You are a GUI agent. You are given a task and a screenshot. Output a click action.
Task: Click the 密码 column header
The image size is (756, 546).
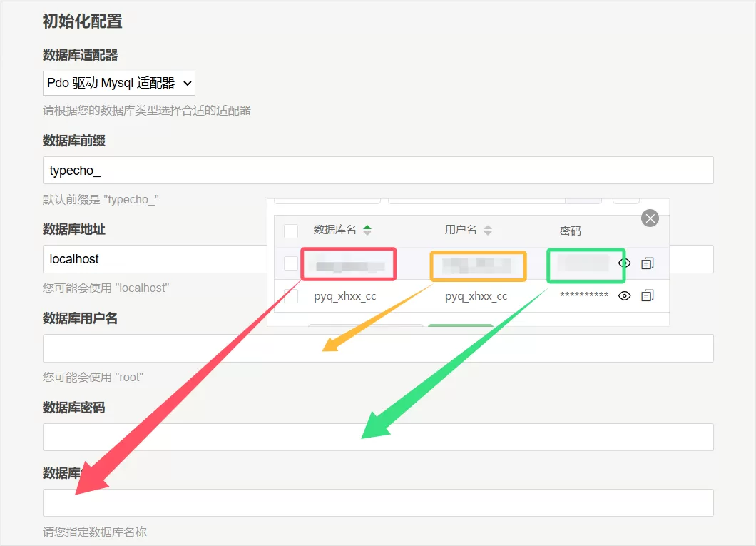[x=571, y=231]
